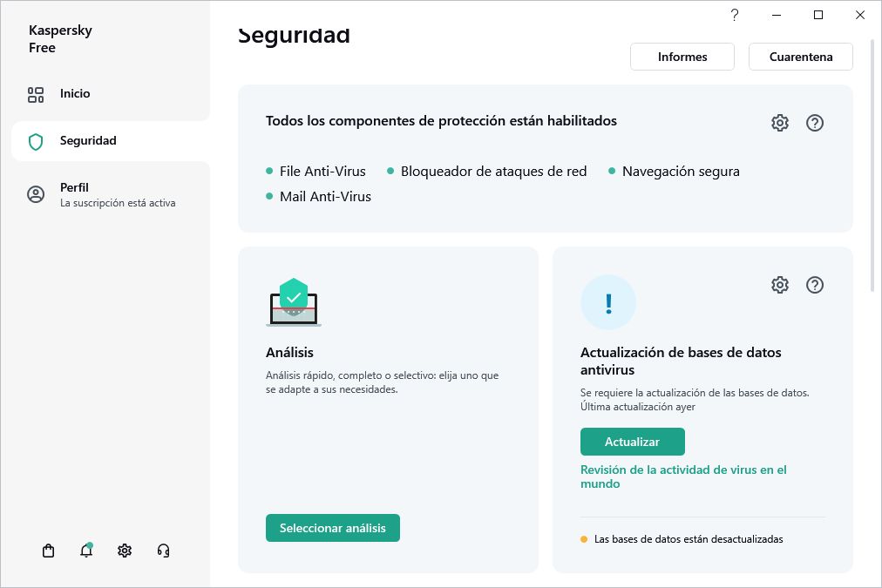Open help for database update

point(815,285)
